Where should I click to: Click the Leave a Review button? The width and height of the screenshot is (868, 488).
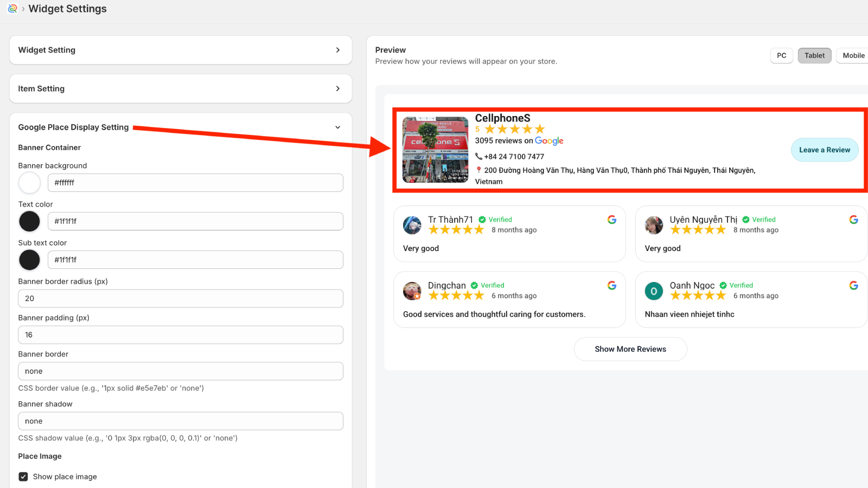(x=824, y=150)
